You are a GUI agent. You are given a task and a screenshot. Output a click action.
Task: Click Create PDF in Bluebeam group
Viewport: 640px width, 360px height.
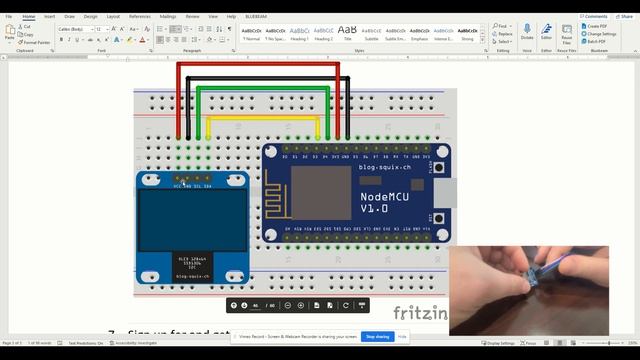pyautogui.click(x=594, y=26)
